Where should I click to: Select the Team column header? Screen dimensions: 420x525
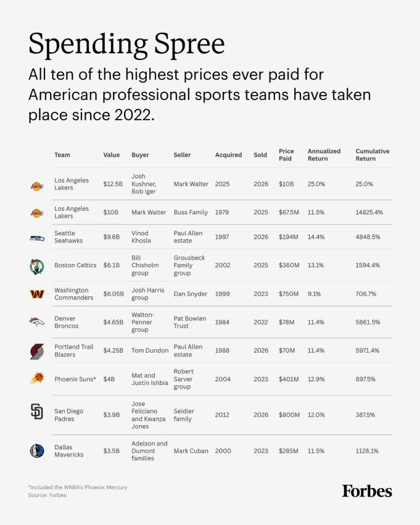(62, 155)
